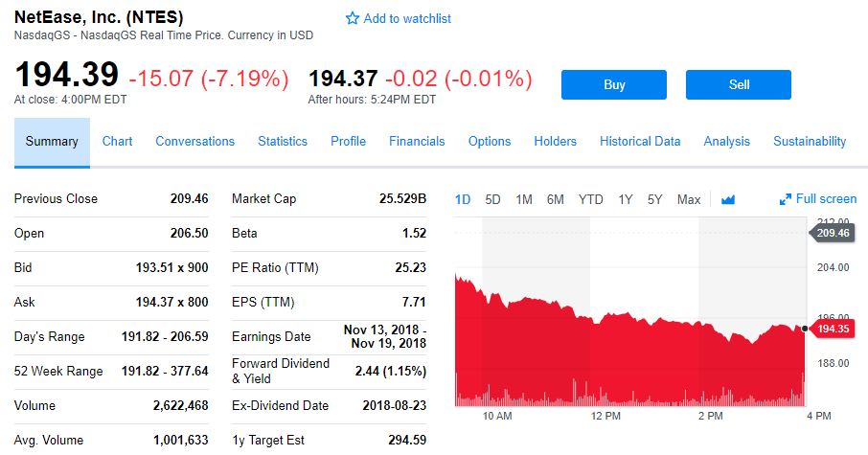
Task: Open the Options tab
Action: (490, 142)
